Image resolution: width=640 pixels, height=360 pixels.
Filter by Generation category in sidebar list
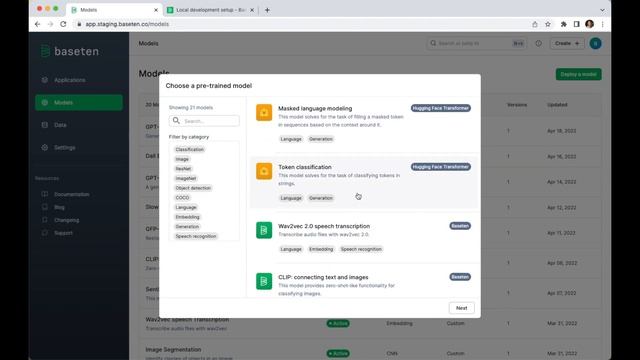[187, 227]
